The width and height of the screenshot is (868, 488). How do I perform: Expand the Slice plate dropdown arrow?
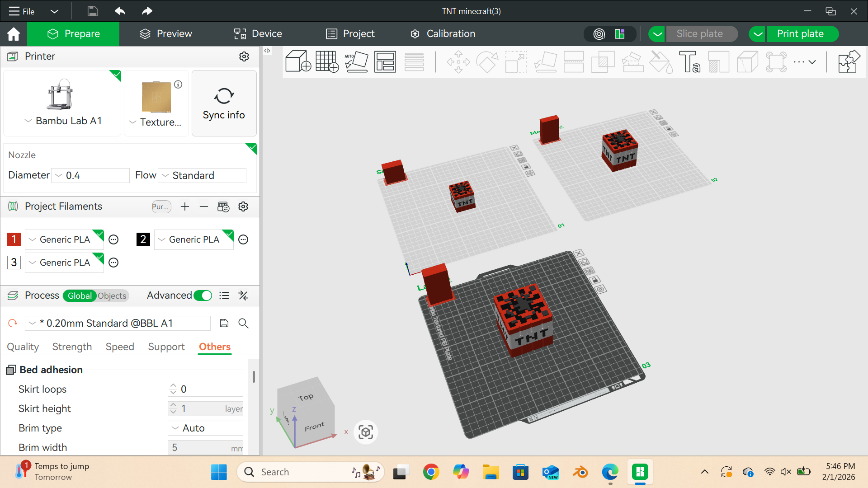[x=657, y=34]
